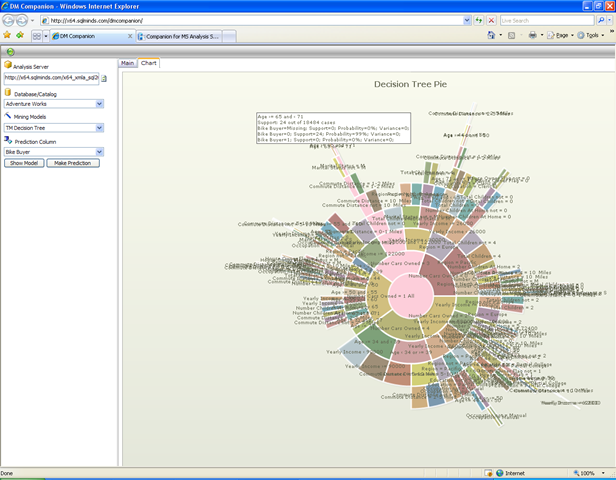Expand the Mining Models TM Decision Tree dropdown
Image resolution: width=616 pixels, height=480 pixels.
pos(99,128)
